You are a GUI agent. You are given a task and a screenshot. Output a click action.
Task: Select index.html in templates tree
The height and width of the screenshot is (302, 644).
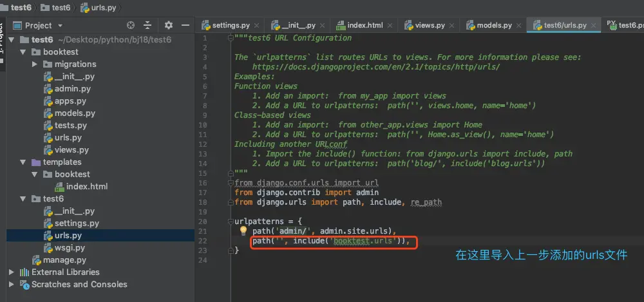click(x=87, y=187)
